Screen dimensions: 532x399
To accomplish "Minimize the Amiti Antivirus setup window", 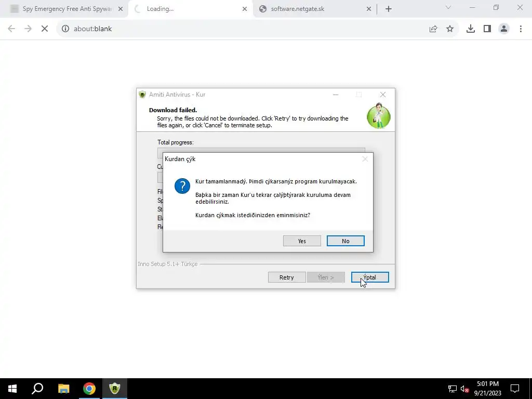I will pos(336,95).
